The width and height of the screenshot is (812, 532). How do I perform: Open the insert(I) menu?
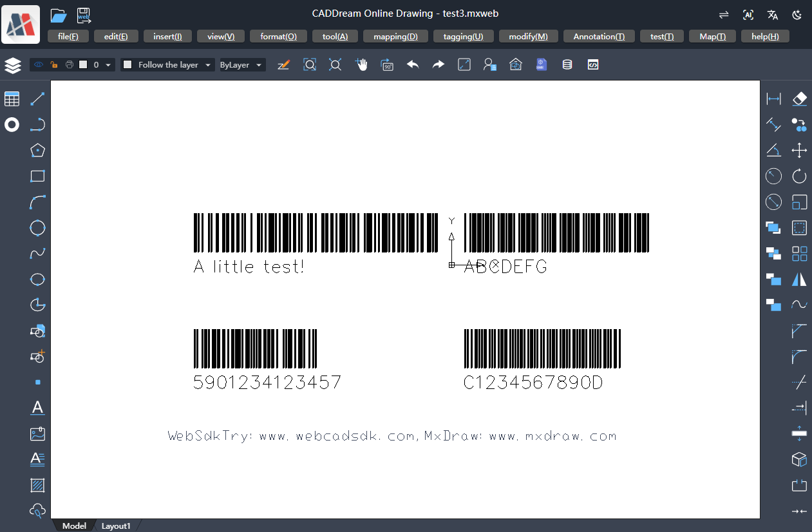pyautogui.click(x=167, y=37)
